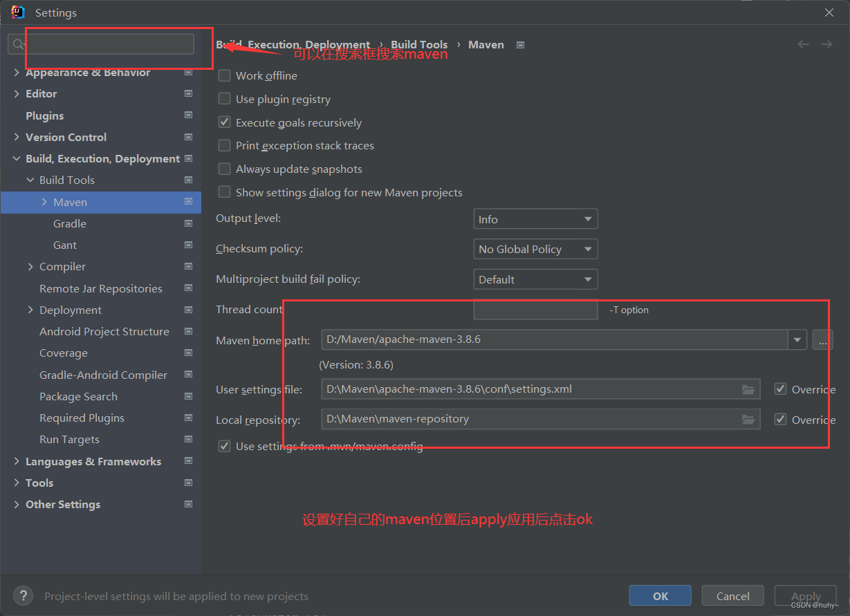The image size is (850, 616).
Task: Browse folder for User settings file
Action: point(748,389)
